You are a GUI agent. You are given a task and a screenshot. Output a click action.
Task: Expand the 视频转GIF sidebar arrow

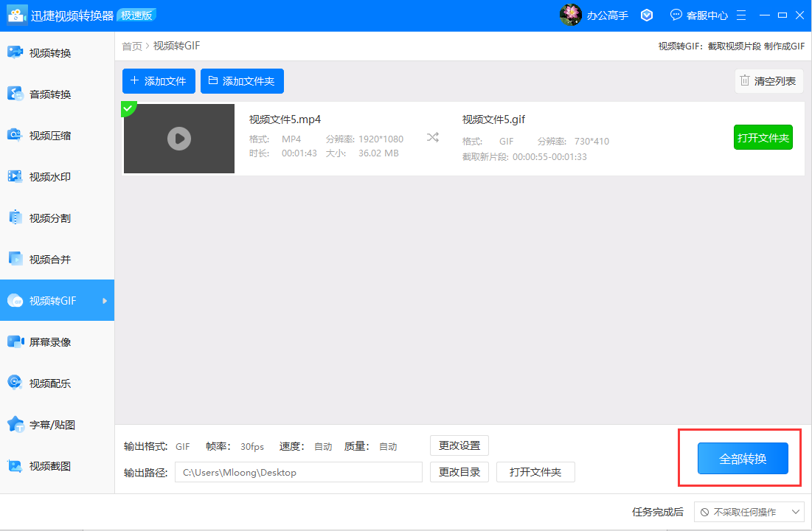[105, 301]
